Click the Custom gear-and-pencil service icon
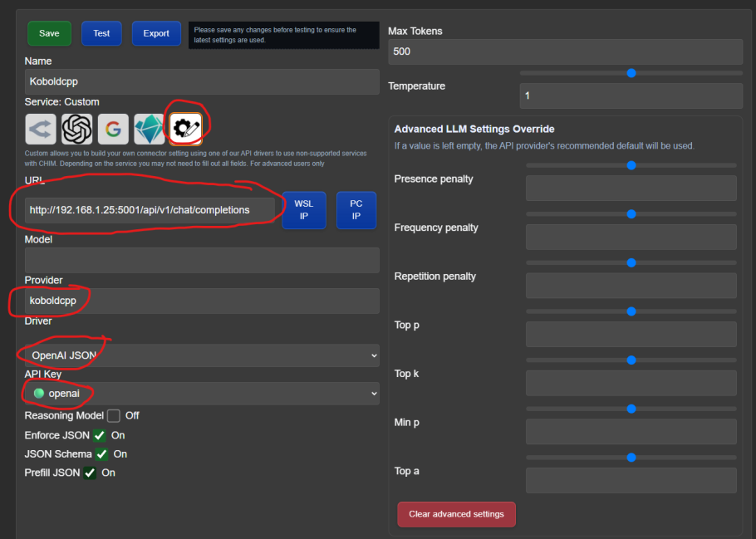Screen dimensions: 756x539 tap(185, 129)
